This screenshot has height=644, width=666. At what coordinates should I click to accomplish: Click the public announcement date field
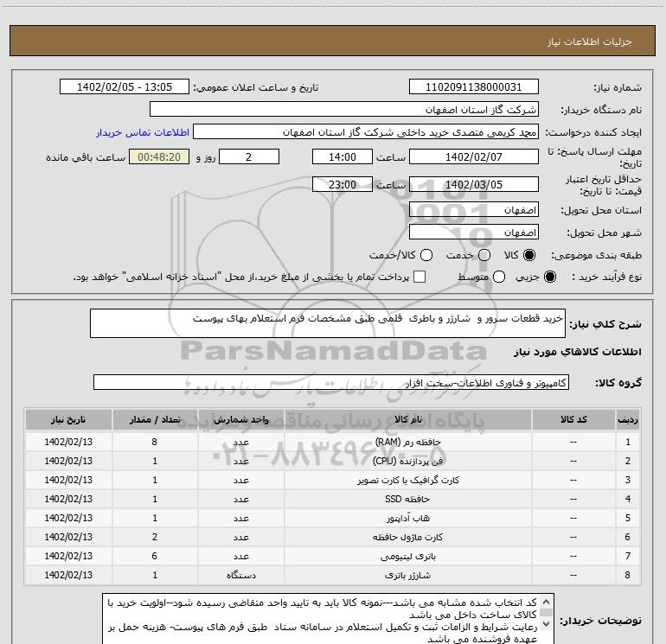click(125, 86)
